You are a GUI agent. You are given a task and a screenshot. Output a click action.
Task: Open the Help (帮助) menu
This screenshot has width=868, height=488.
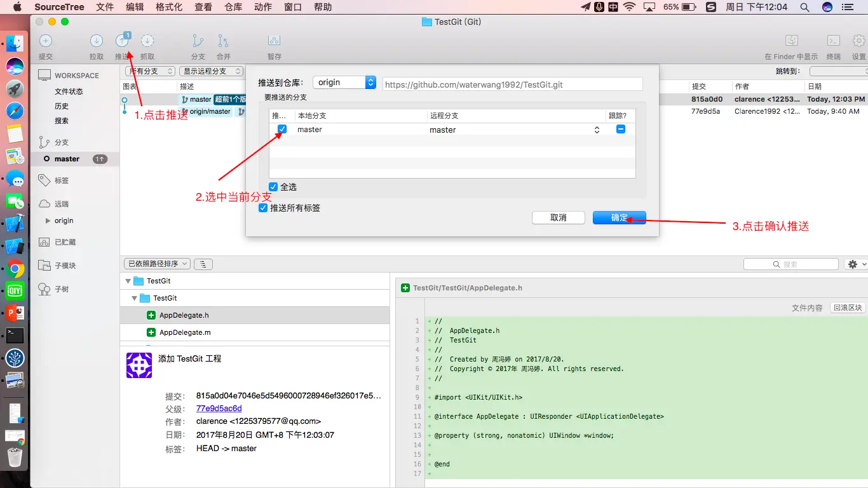(323, 7)
